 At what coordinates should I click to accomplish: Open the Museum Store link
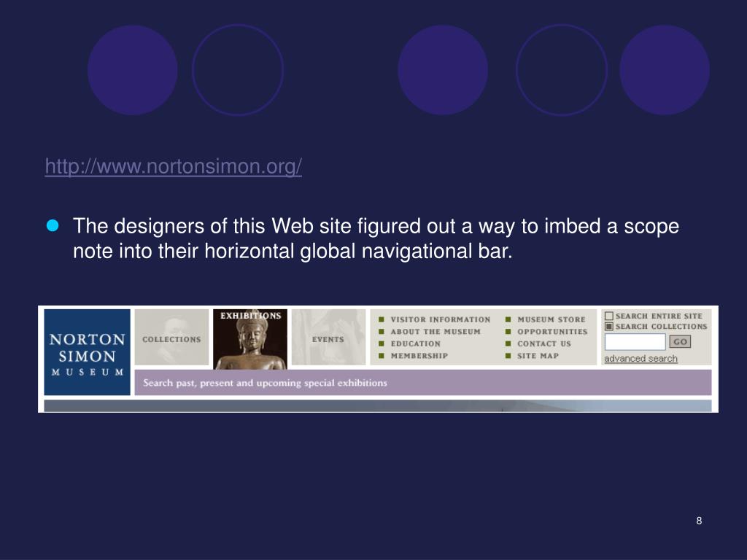(x=551, y=319)
